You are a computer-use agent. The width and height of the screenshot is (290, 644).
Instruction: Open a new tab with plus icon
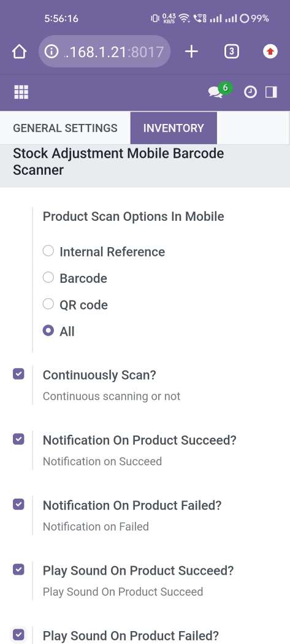click(191, 52)
